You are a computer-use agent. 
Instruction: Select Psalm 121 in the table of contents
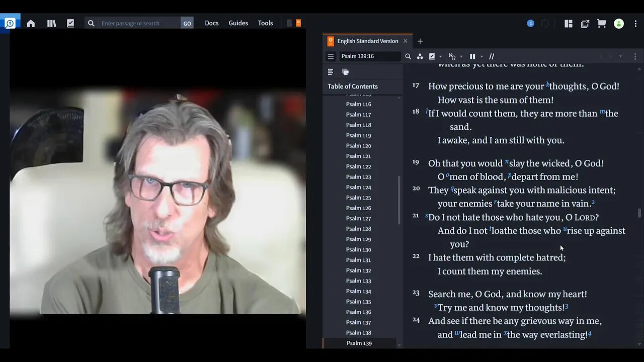(359, 156)
